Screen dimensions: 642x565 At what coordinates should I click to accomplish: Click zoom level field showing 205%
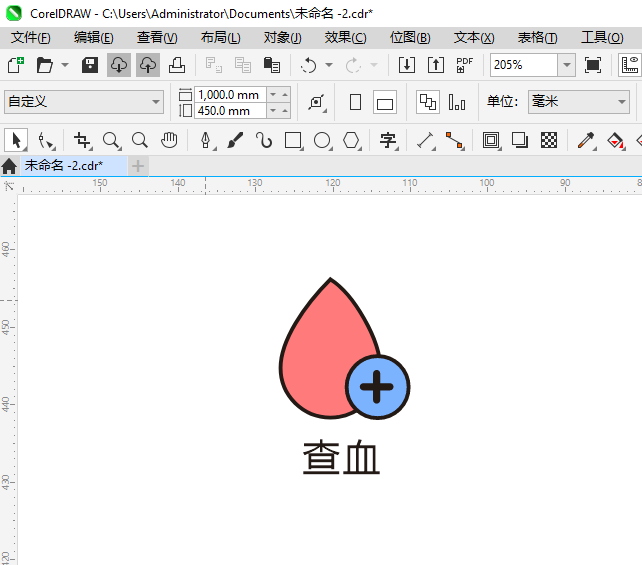pyautogui.click(x=524, y=65)
